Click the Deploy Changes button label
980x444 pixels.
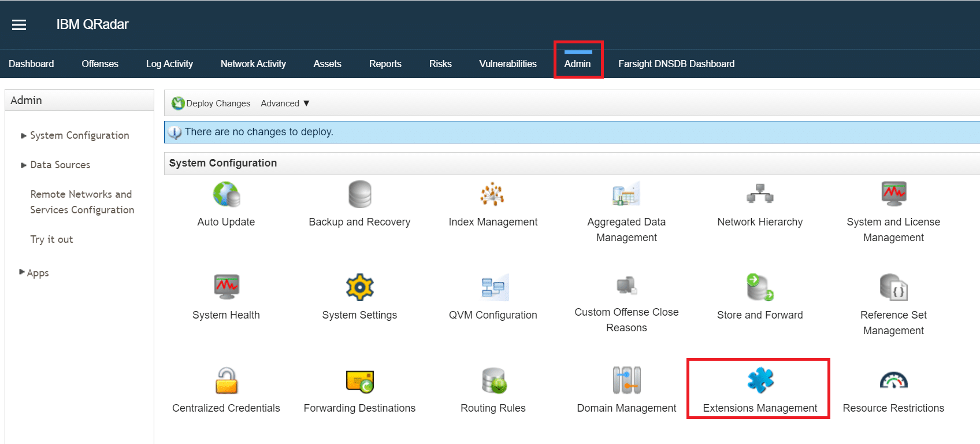click(218, 103)
